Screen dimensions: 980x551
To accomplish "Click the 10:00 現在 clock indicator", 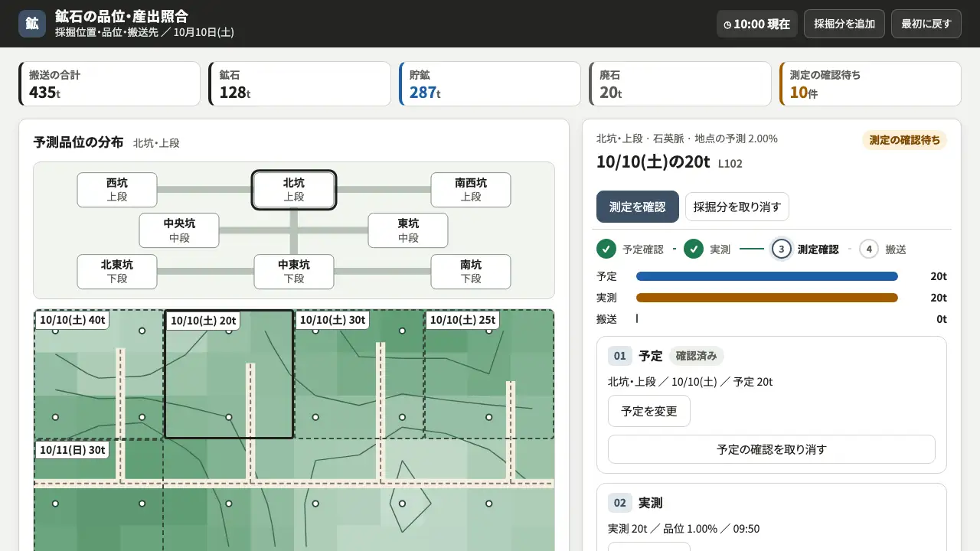I will 757,24.
